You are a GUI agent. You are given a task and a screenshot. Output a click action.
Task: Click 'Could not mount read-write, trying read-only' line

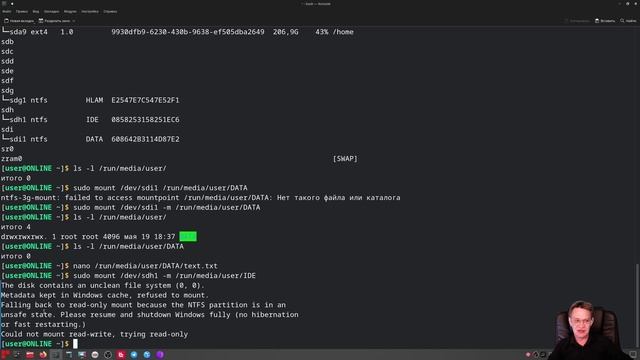click(x=94, y=334)
